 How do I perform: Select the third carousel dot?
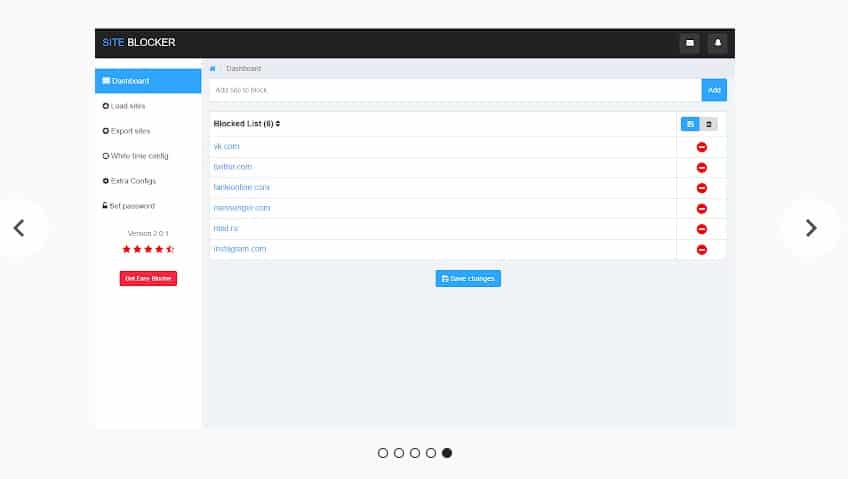click(415, 453)
